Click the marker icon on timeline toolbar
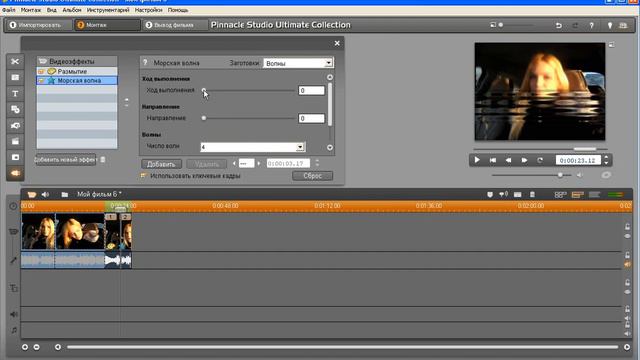 [x=490, y=195]
